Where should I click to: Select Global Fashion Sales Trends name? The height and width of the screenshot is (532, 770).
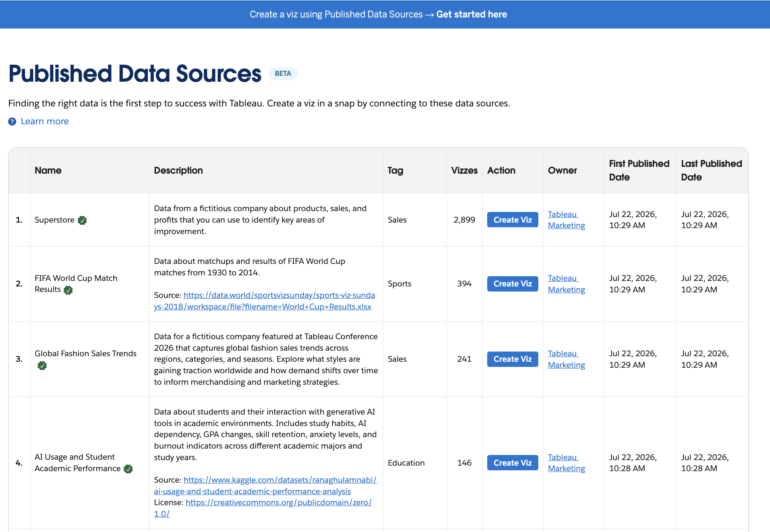[x=86, y=353]
